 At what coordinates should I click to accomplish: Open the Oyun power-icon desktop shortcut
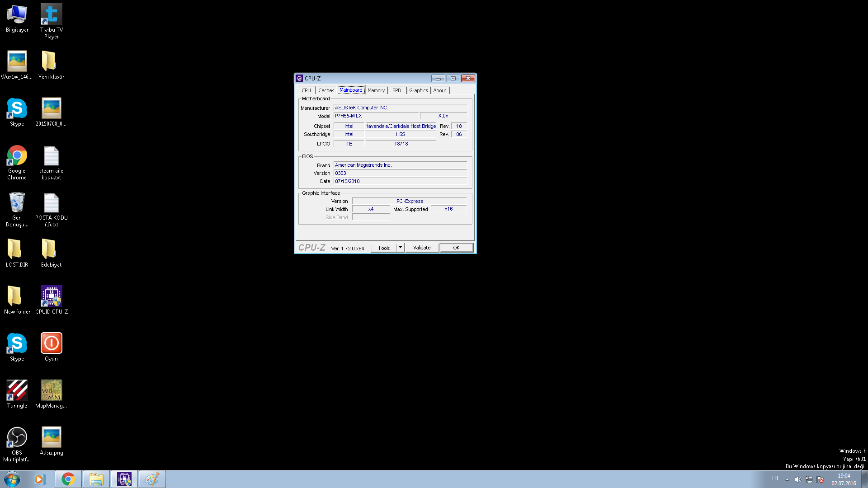pos(51,344)
